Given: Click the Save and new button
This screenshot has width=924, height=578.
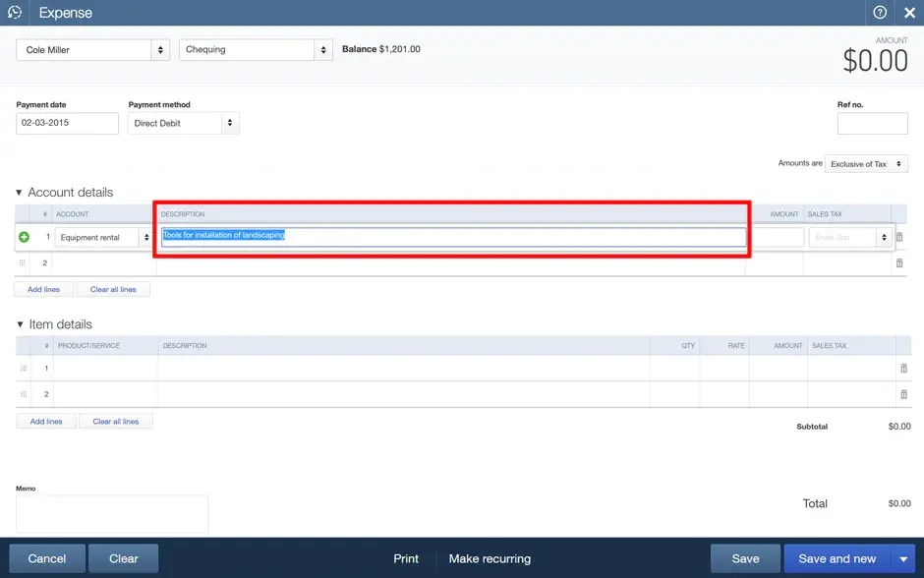Looking at the screenshot, I should [837, 558].
